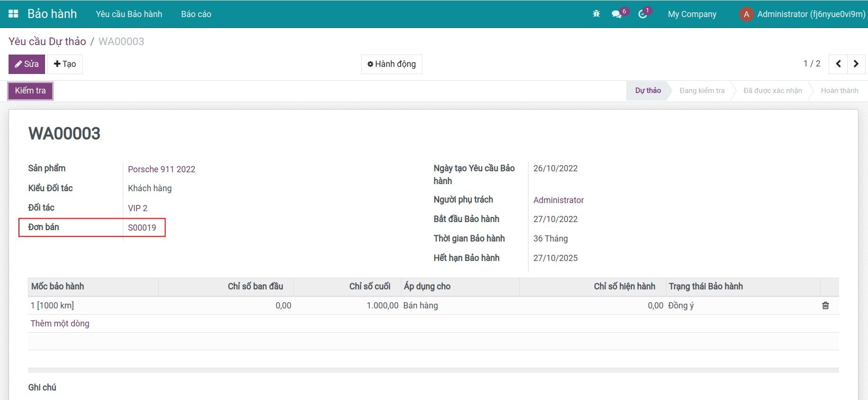Click Thêm một dòng link
The height and width of the screenshot is (400, 868).
tap(60, 324)
